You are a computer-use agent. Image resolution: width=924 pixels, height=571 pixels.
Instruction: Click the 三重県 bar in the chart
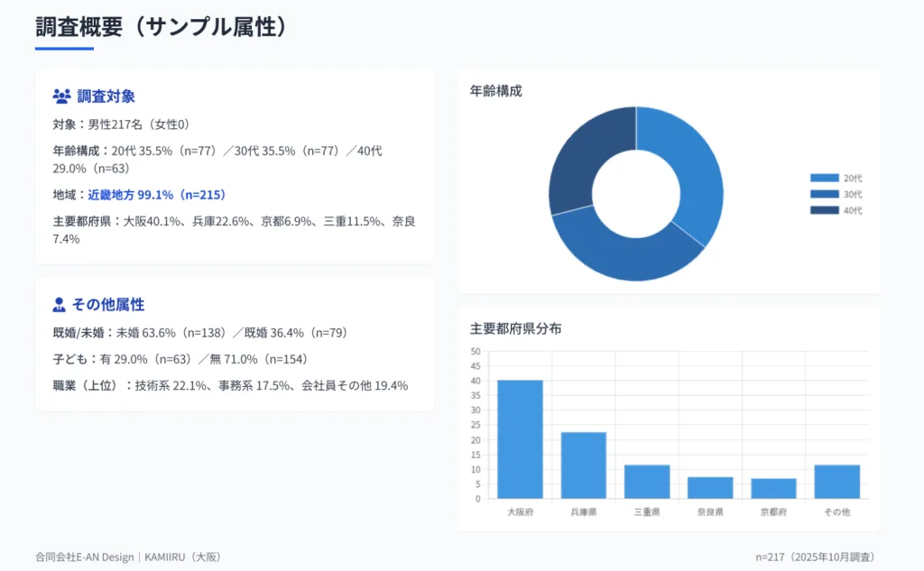[647, 482]
